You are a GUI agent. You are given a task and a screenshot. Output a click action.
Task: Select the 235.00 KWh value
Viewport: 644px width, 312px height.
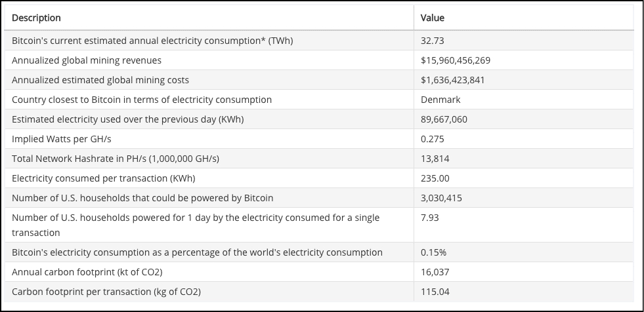click(x=434, y=178)
